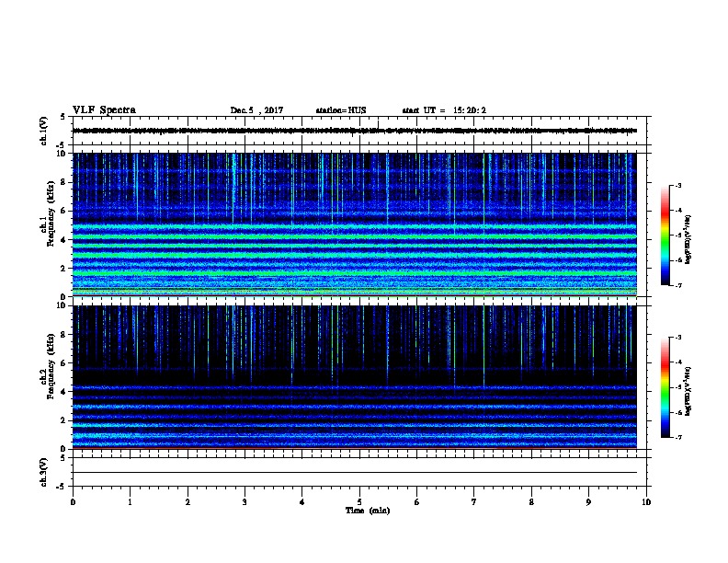Click the "7" tick on the time axis
728x563 pixels.
click(x=474, y=502)
